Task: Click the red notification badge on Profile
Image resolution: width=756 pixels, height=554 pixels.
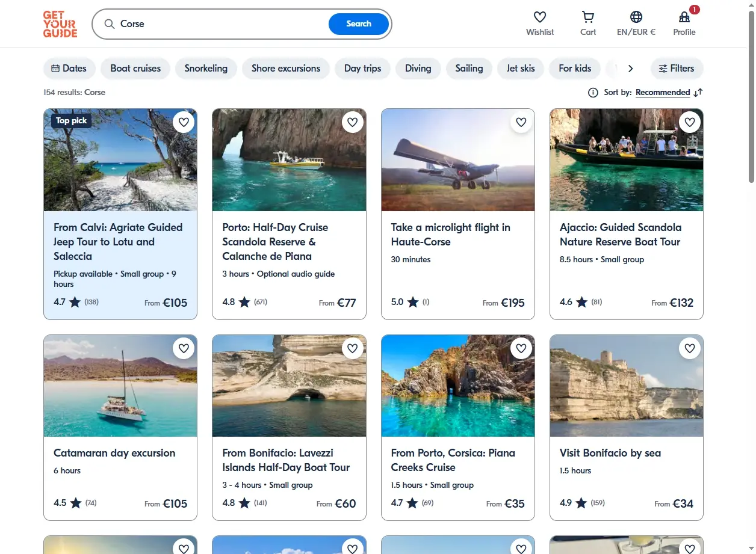Action: pyautogui.click(x=695, y=10)
